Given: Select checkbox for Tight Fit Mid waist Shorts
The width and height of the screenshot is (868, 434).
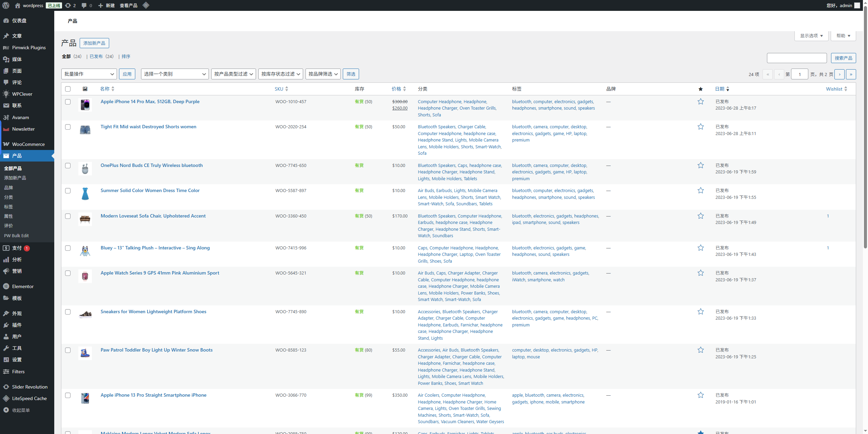Looking at the screenshot, I should click(x=68, y=127).
